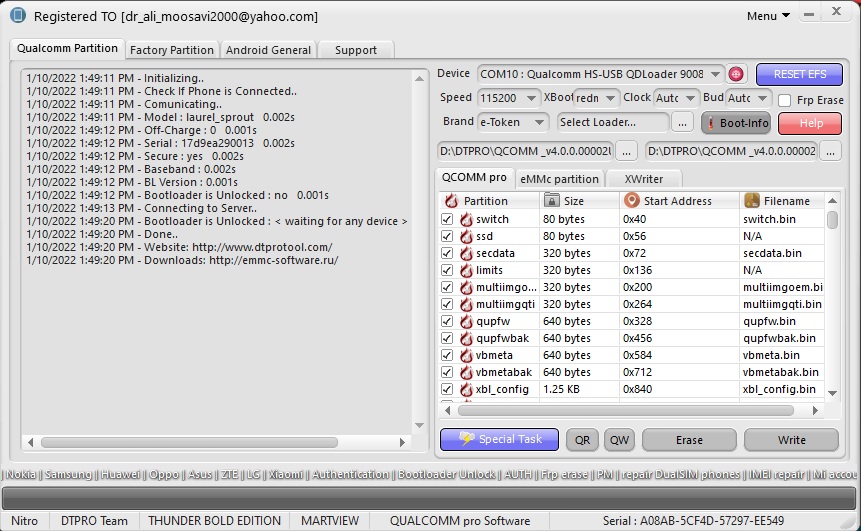Click the flame icon of the limits partition

click(466, 270)
